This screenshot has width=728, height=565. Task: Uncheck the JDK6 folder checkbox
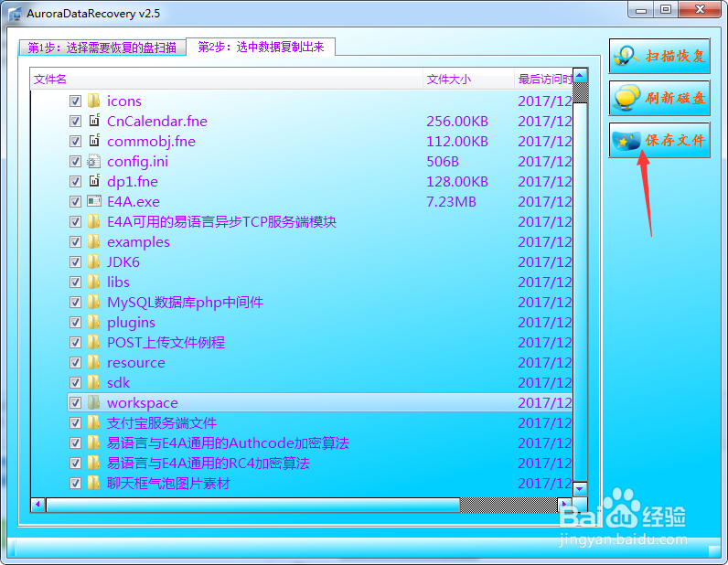75,261
